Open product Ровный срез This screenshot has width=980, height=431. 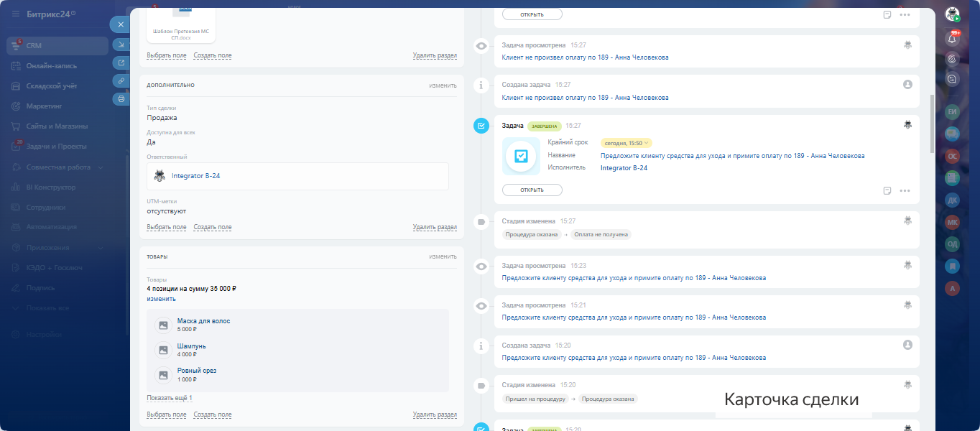pos(196,371)
